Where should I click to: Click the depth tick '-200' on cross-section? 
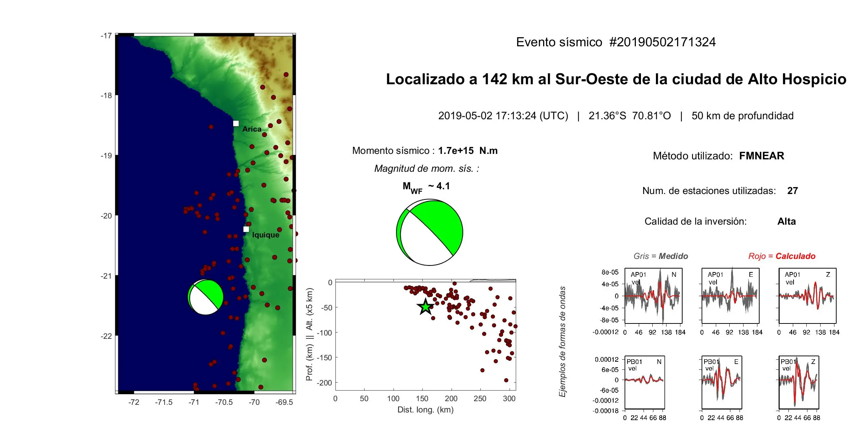[x=324, y=383]
